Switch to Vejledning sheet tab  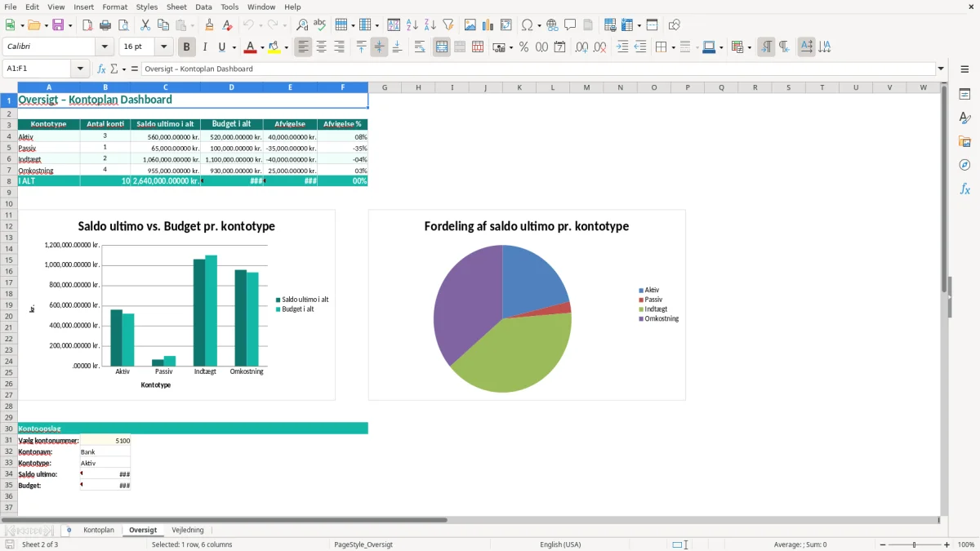pos(188,530)
